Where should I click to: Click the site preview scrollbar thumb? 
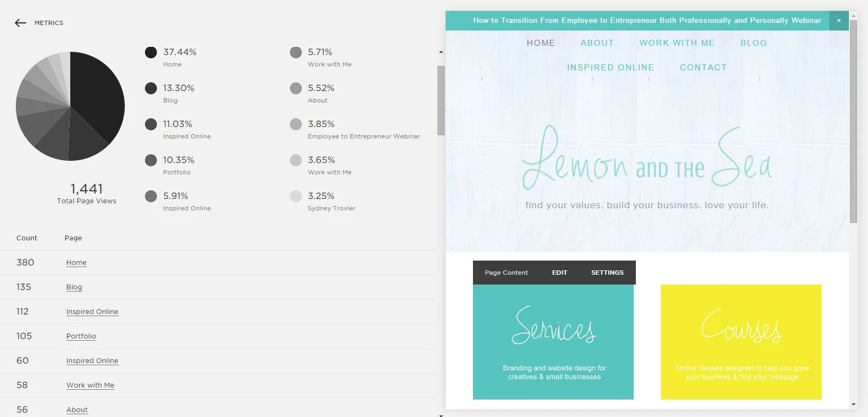coord(853,121)
